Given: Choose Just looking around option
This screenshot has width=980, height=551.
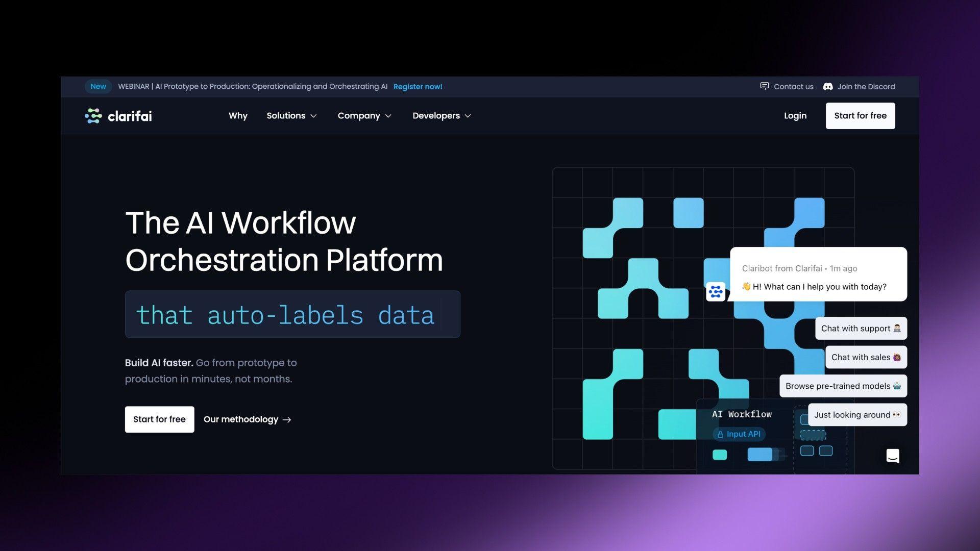Looking at the screenshot, I should click(857, 415).
